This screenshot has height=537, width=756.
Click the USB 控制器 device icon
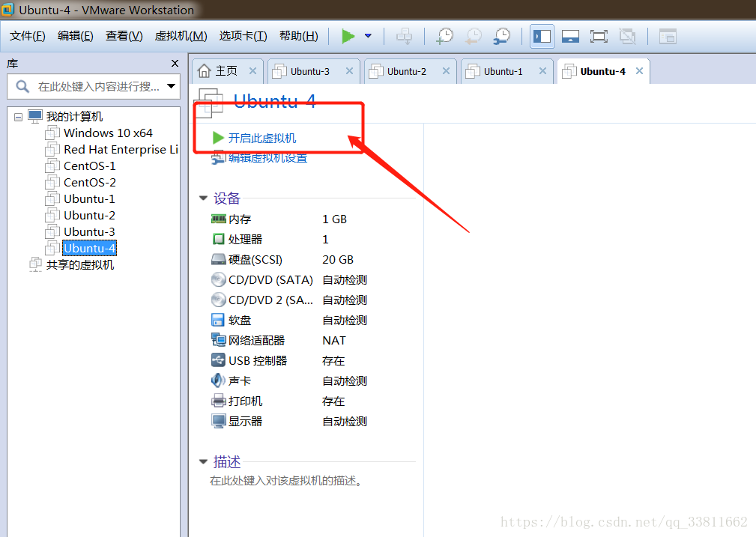pos(219,360)
